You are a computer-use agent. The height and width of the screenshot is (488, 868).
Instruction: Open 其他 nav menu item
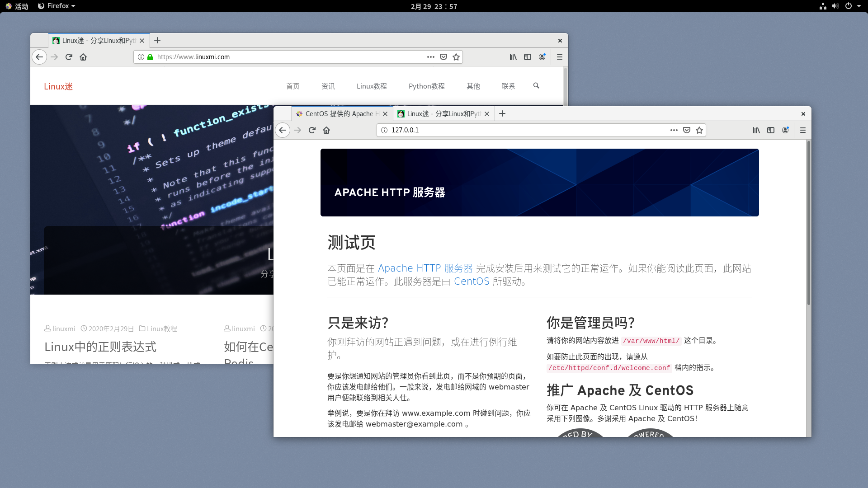click(473, 86)
